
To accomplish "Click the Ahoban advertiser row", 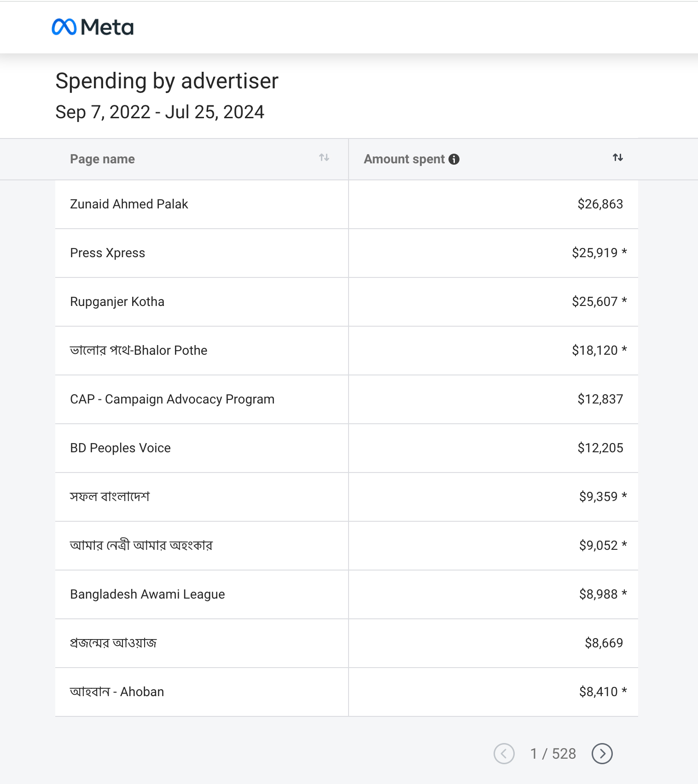I will click(x=117, y=692).
